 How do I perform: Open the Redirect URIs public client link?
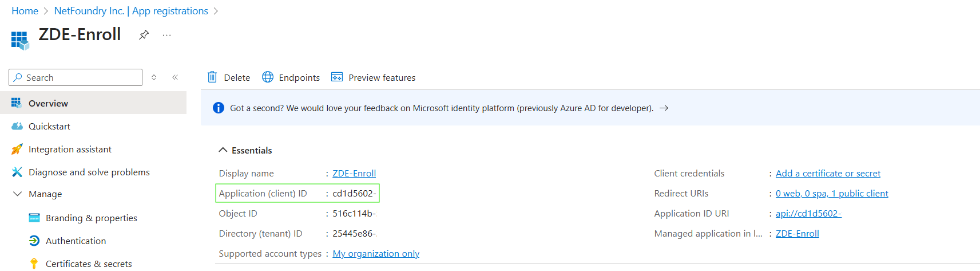click(x=832, y=193)
